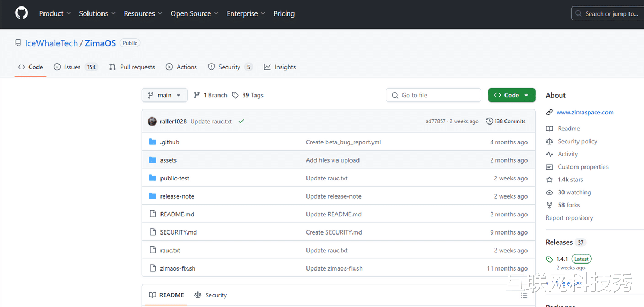
Task: Open the Activity link in About
Action: point(568,154)
